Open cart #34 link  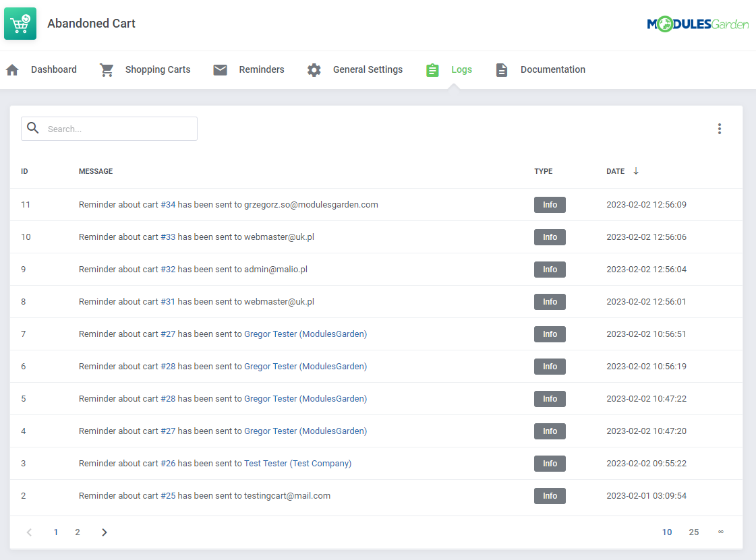[x=168, y=205]
